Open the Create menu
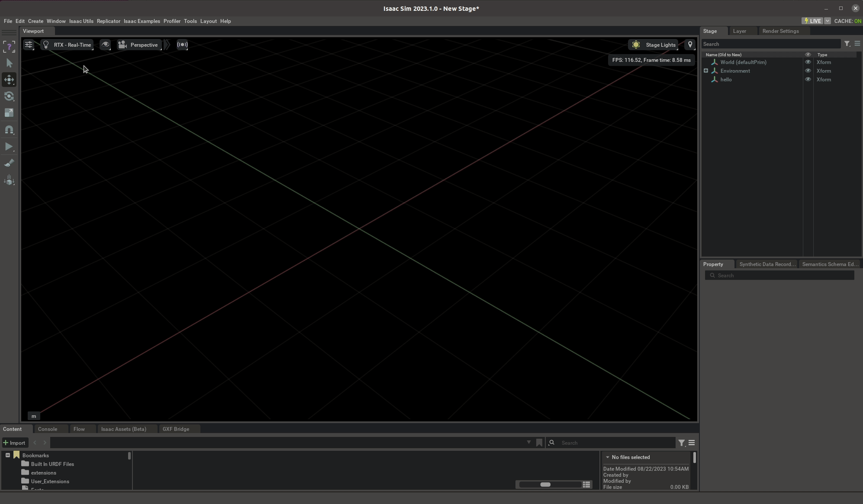This screenshot has width=863, height=504. (35, 21)
